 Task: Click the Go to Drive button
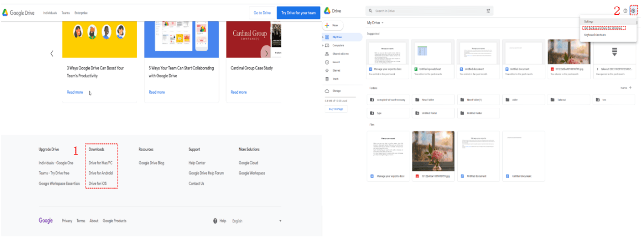point(262,13)
